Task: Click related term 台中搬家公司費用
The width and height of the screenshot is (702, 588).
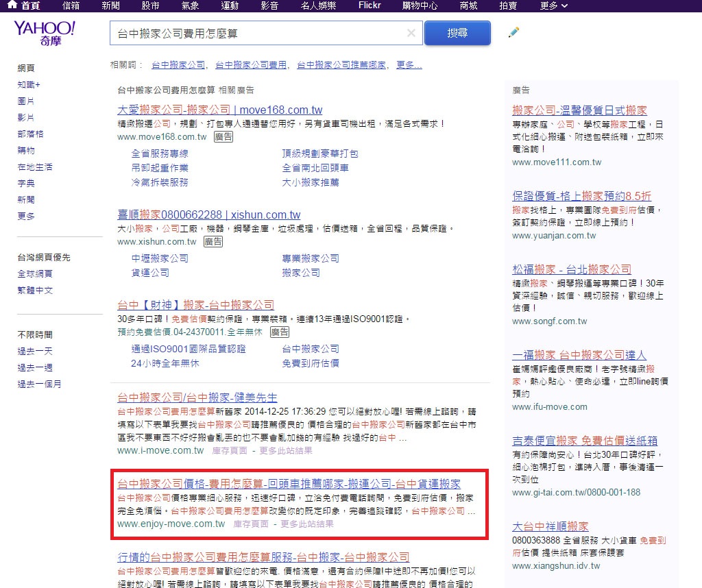Action: tap(251, 65)
